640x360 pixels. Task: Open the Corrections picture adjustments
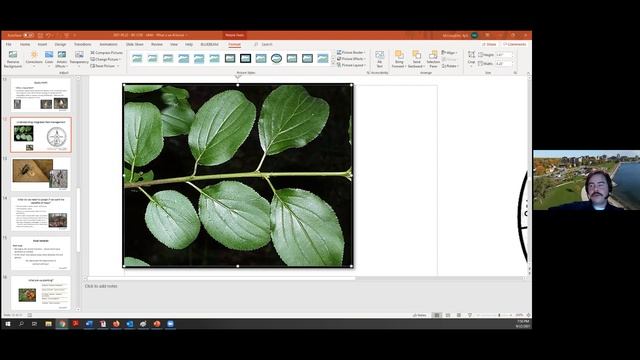click(x=34, y=60)
